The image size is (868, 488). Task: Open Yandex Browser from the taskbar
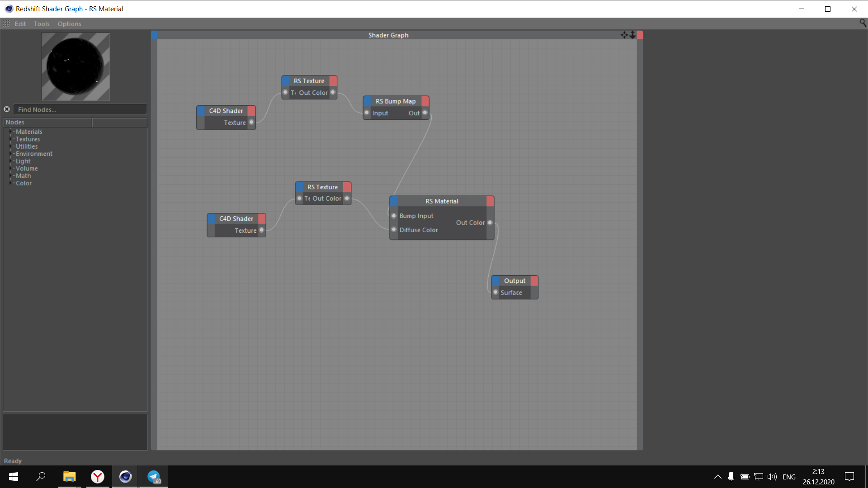[98, 477]
